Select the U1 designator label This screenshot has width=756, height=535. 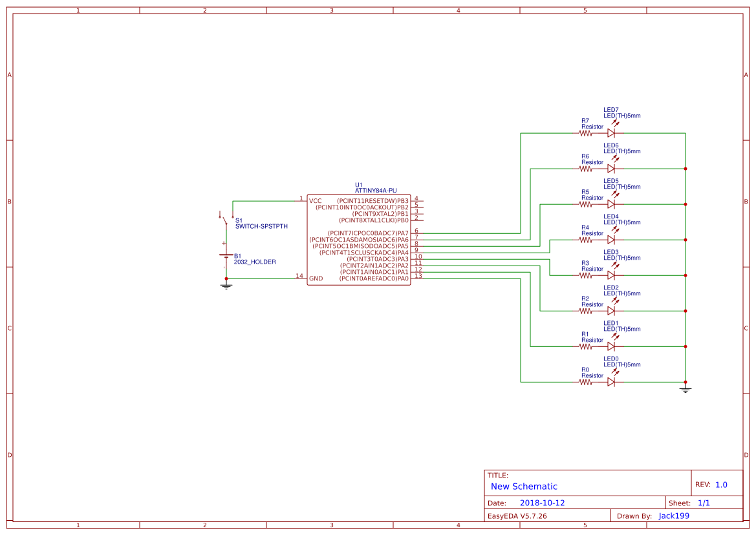[x=359, y=185]
